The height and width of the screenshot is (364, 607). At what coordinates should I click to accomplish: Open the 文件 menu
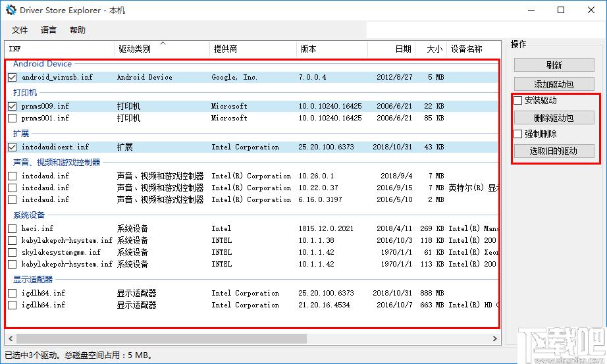tap(20, 30)
